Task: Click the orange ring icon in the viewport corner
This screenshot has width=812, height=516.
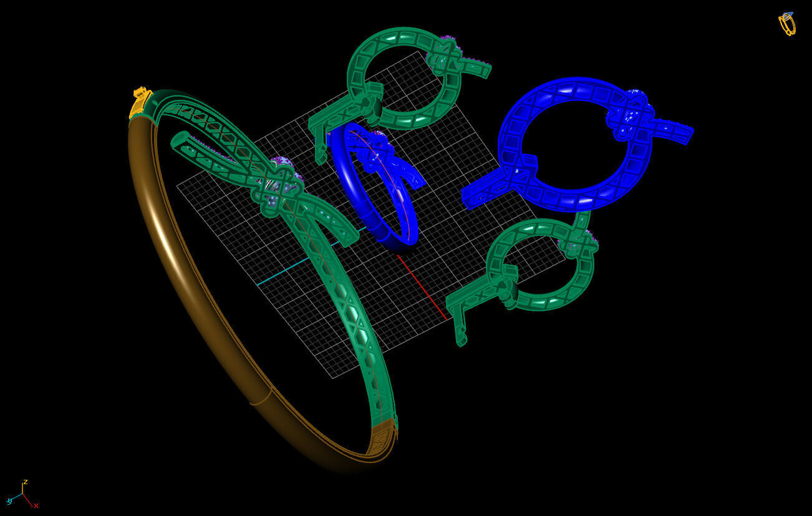Action: [x=787, y=24]
